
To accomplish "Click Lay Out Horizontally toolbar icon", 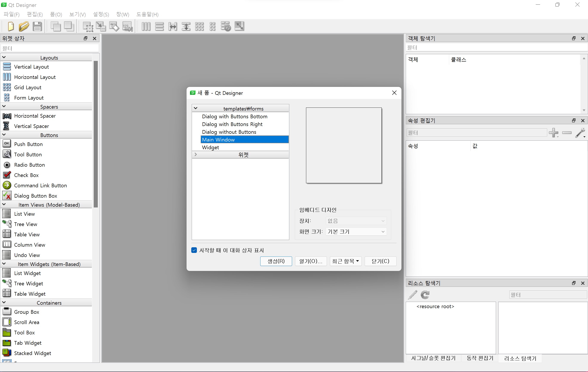I will (x=146, y=26).
